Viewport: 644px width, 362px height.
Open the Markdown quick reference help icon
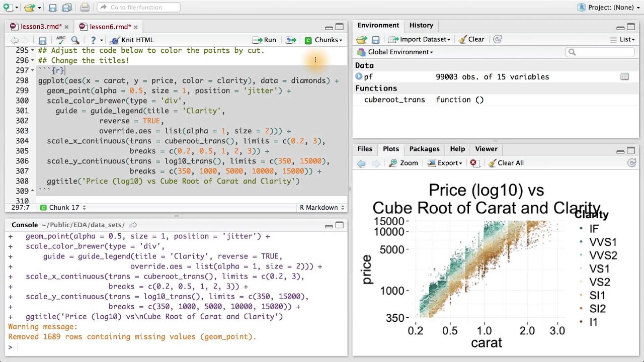(93, 40)
